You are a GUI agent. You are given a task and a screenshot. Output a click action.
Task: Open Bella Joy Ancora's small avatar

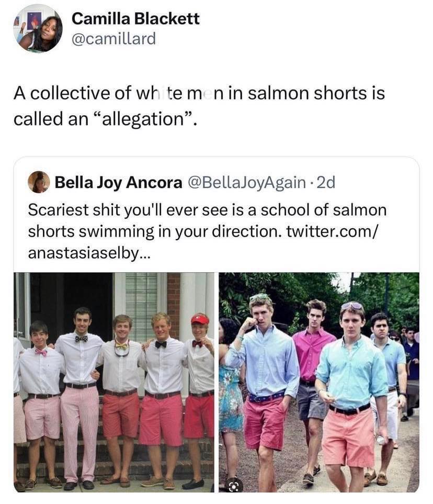39,182
